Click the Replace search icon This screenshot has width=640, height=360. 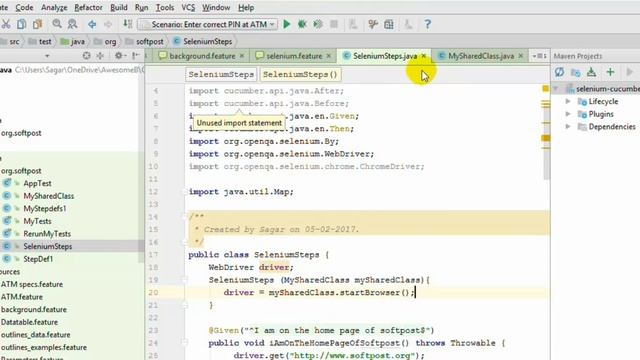(72, 24)
